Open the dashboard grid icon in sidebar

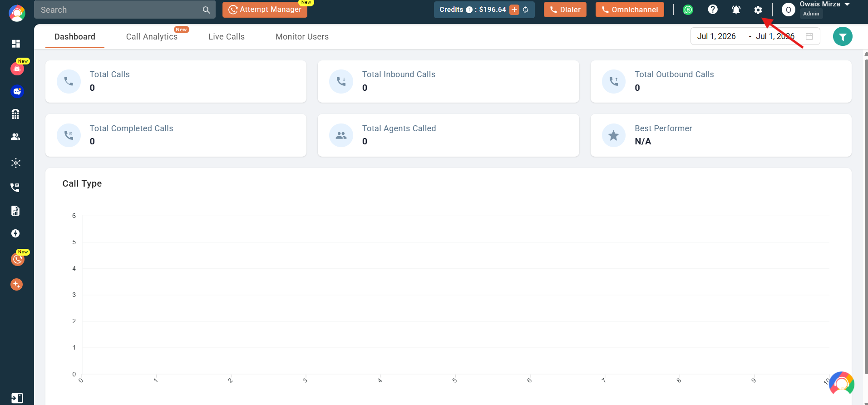click(x=16, y=44)
